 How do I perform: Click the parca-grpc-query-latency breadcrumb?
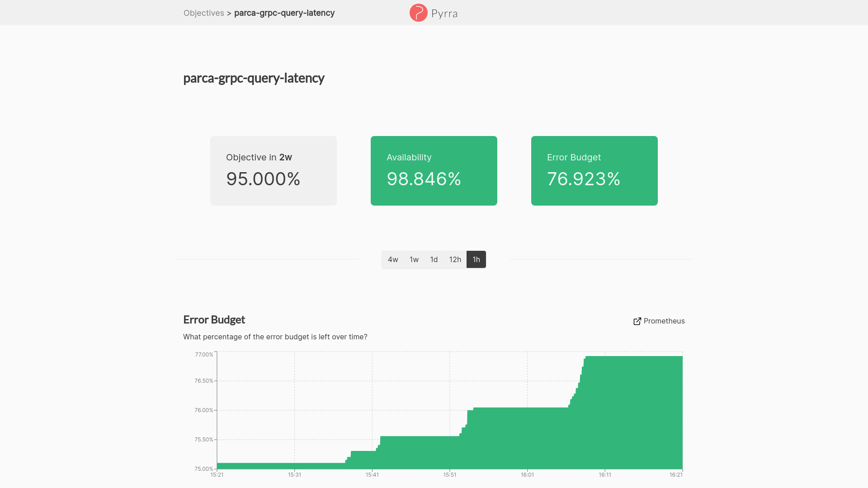(284, 13)
